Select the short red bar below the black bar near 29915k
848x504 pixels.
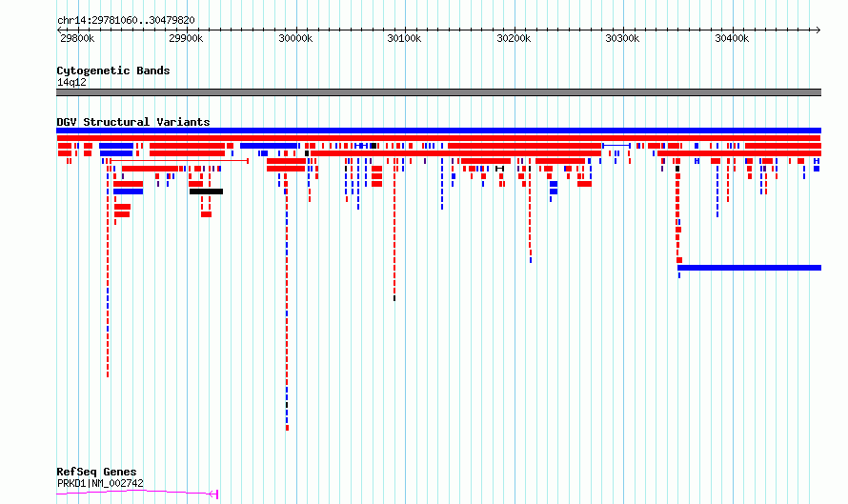coord(206,214)
